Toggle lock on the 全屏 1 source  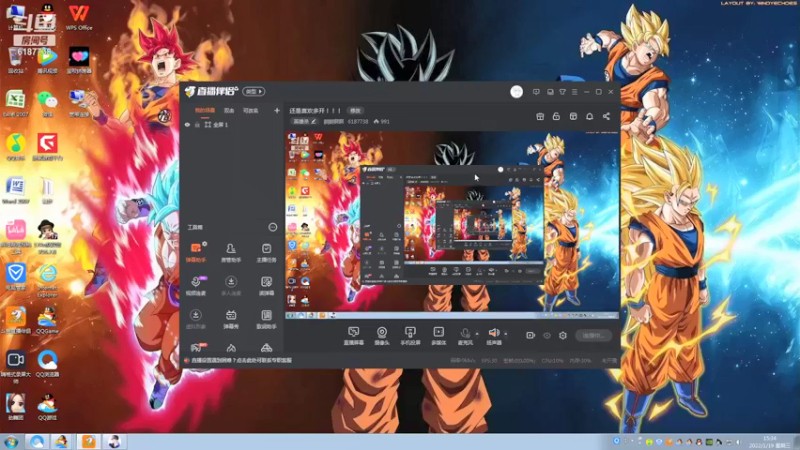click(x=197, y=124)
